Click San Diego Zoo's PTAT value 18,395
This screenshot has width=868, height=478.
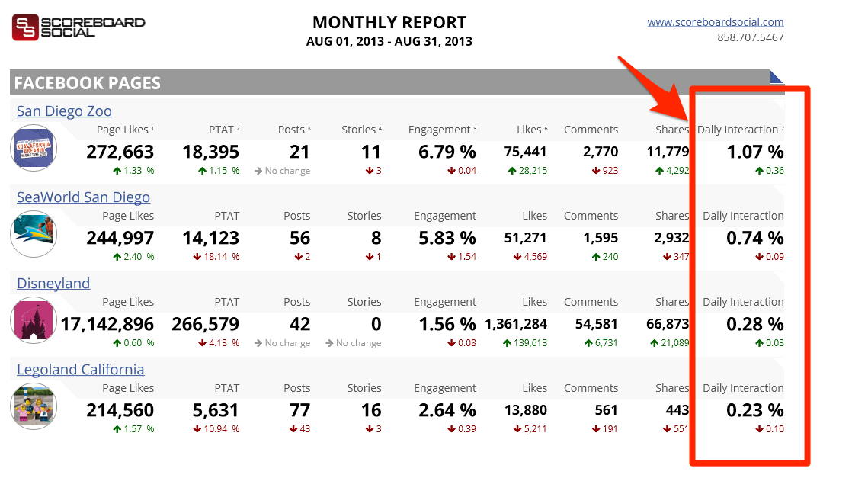(x=211, y=152)
